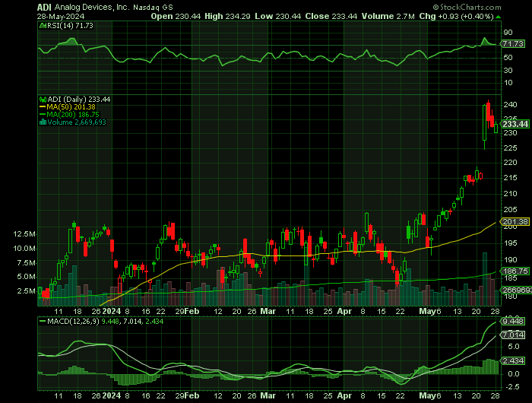Click the Volume legend bar-chart icon
Image resolution: width=532 pixels, height=403 pixels.
pos(43,122)
